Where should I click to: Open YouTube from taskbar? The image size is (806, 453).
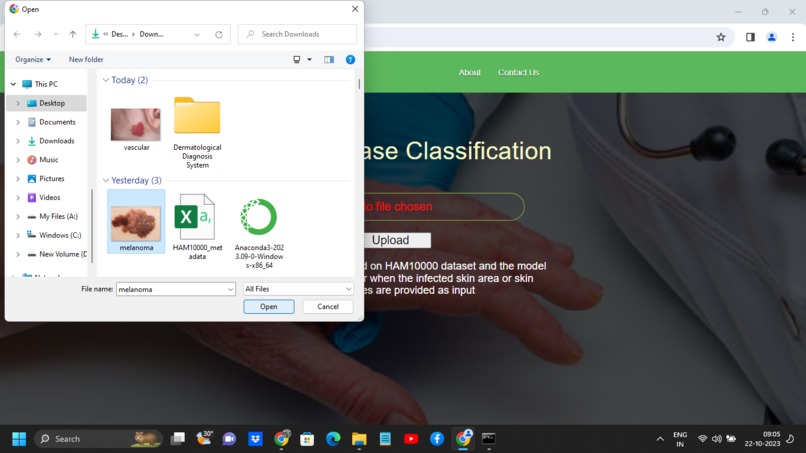point(411,439)
